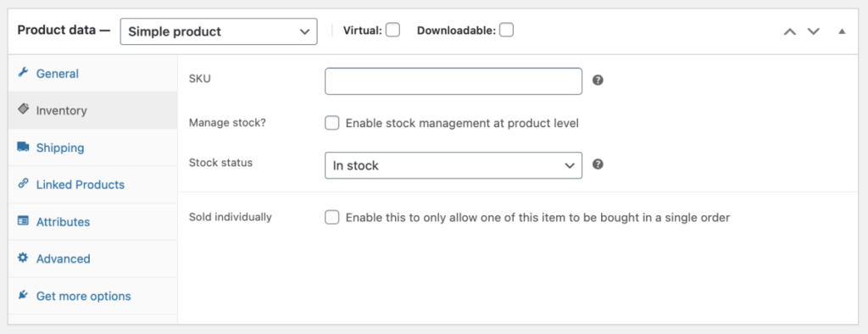The image size is (868, 334).
Task: Click the Inventory tag icon
Action: tap(23, 109)
